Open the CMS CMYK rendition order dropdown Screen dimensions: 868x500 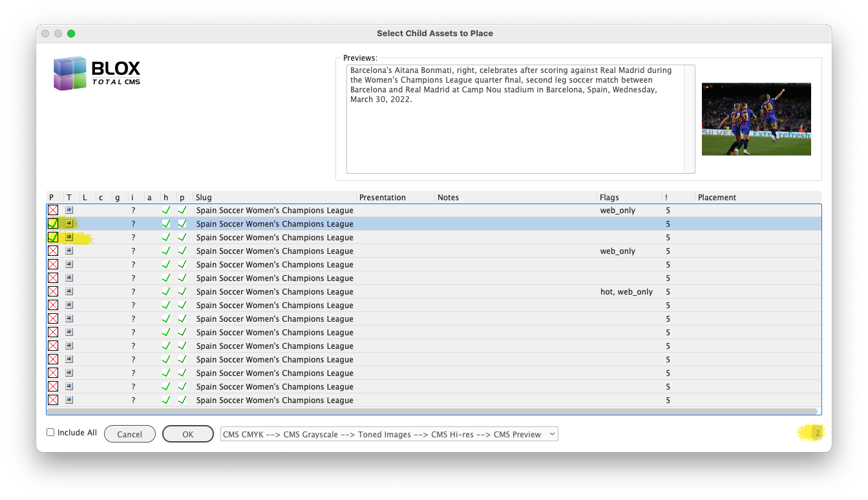(389, 434)
